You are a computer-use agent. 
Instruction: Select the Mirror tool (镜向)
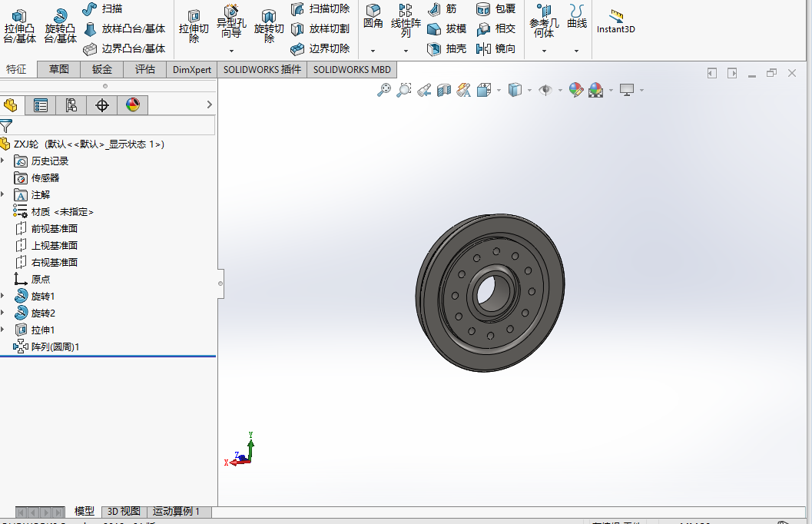(495, 48)
